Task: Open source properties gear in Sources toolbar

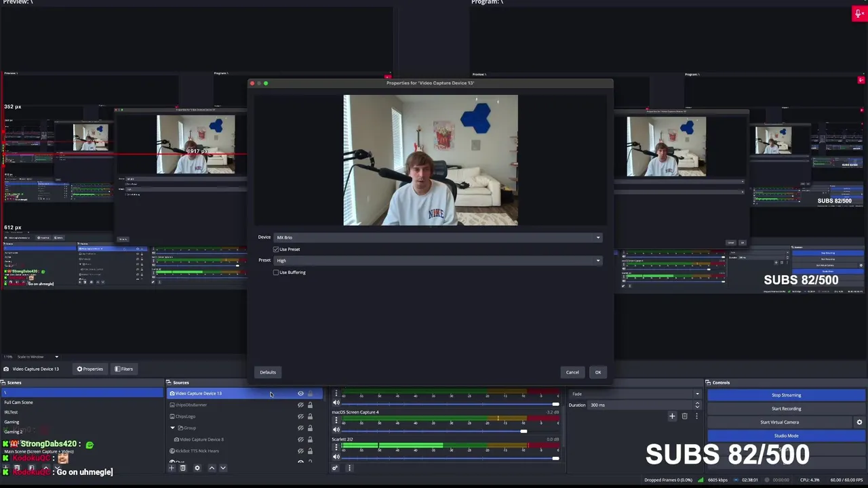Action: [x=197, y=468]
